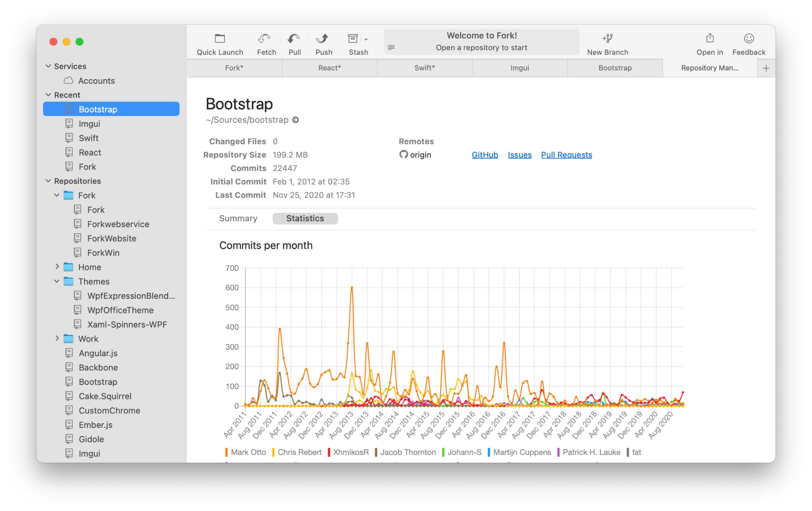Switch to the Fork* tab

click(x=234, y=68)
